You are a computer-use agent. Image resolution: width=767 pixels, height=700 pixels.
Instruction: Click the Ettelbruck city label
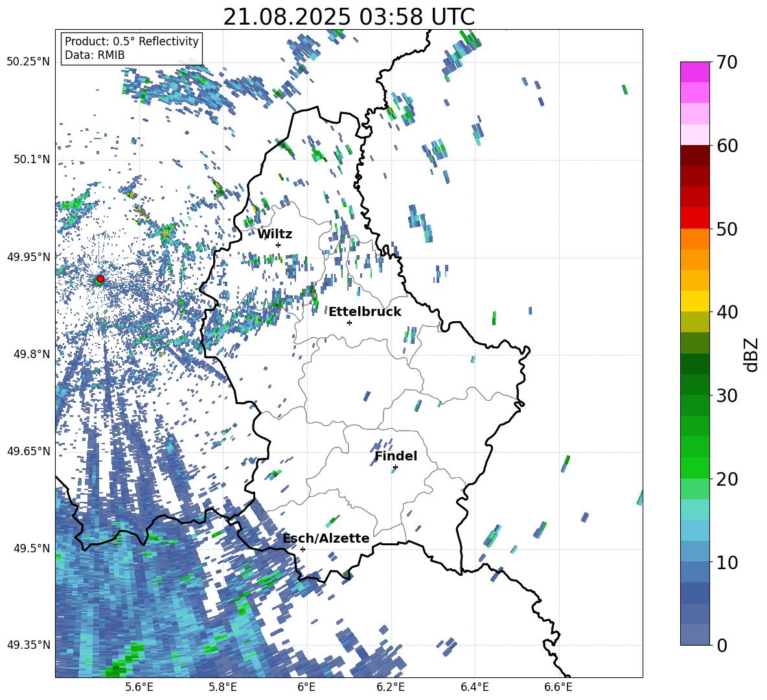pos(365,312)
